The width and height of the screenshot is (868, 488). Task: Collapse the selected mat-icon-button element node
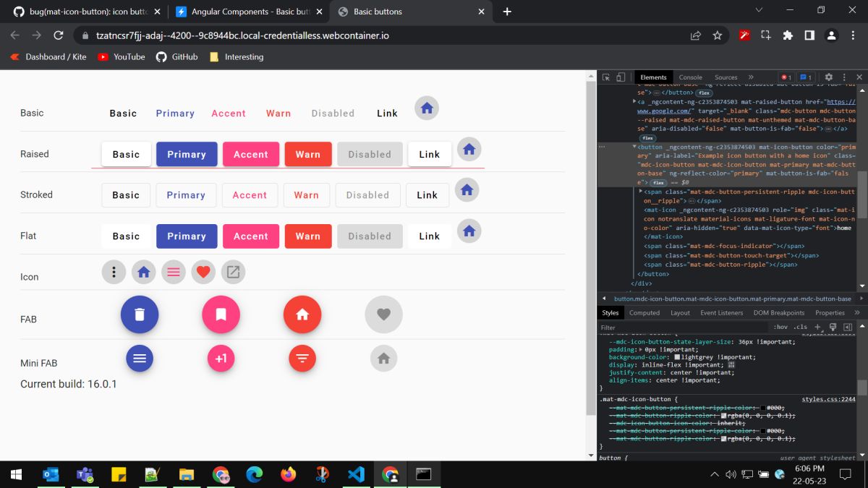[x=634, y=147]
